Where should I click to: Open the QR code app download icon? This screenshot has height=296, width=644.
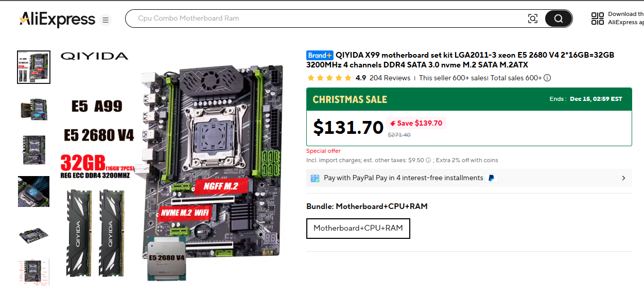598,19
